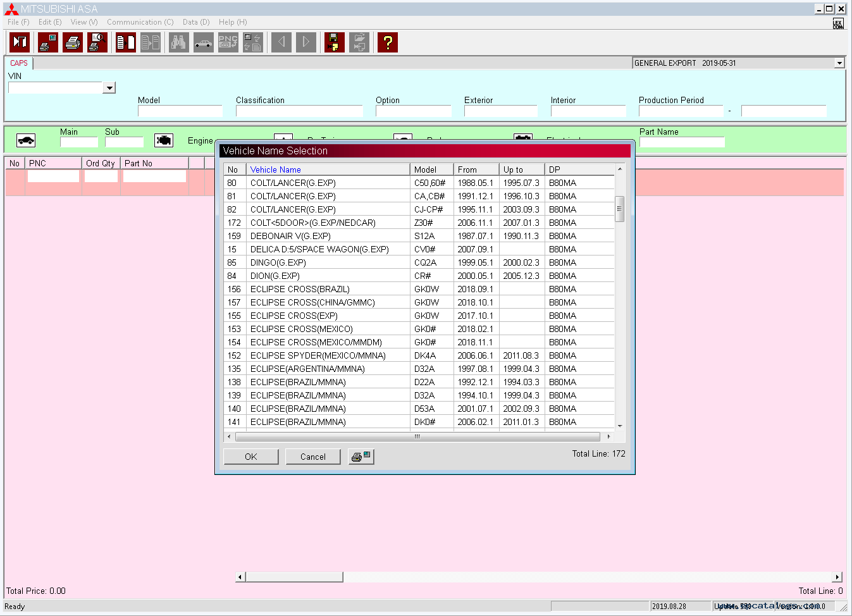Click Cancel in Vehicle Name Selection dialog
Screen dimensions: 852x616
click(x=313, y=457)
